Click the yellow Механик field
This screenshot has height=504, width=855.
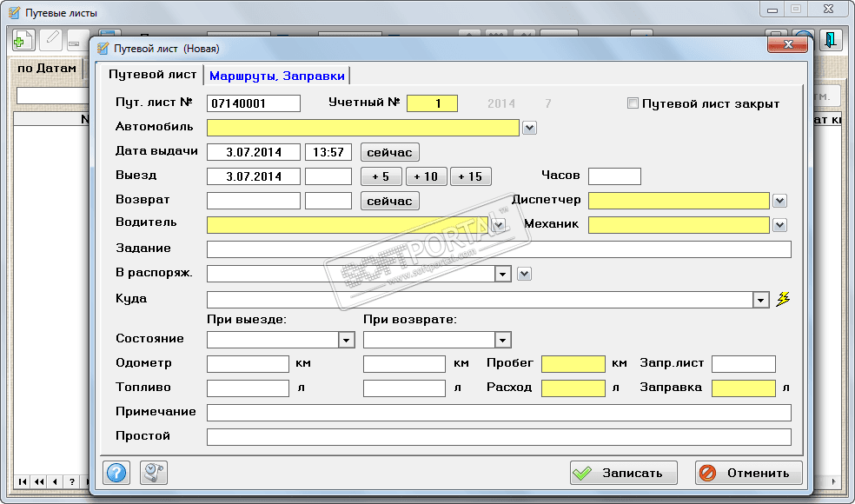(x=679, y=225)
